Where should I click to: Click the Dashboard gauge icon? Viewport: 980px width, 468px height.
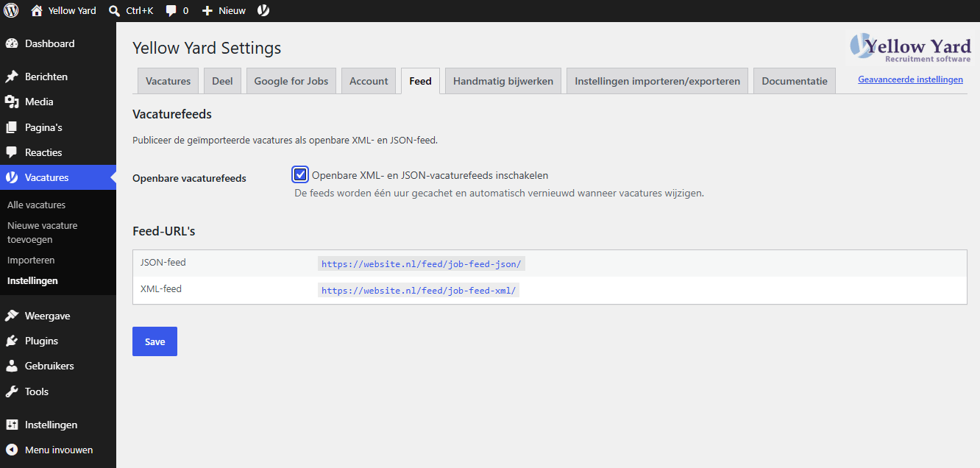coord(12,43)
